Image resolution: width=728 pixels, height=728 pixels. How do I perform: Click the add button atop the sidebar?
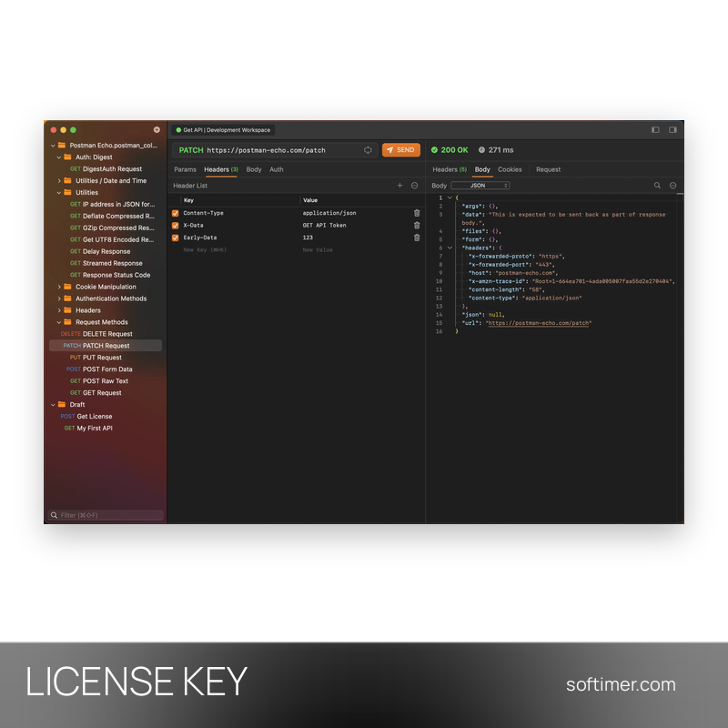(x=157, y=130)
